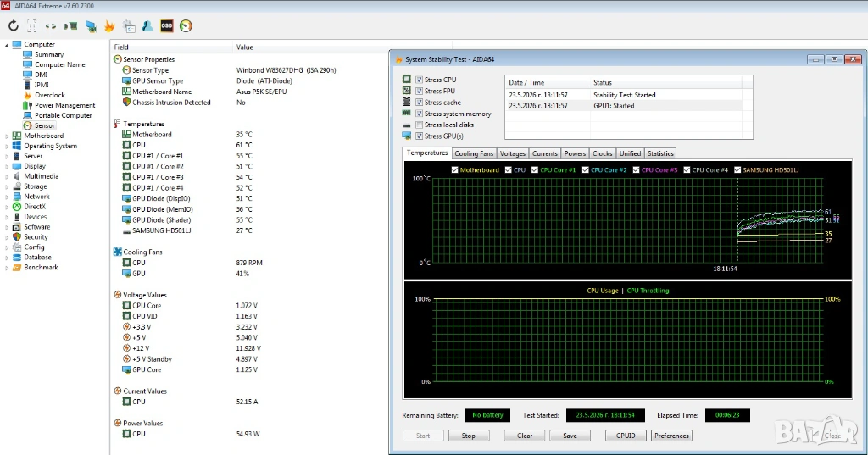Open the Preferences gear toolbar icon
The width and height of the screenshot is (868, 455).
point(129,26)
